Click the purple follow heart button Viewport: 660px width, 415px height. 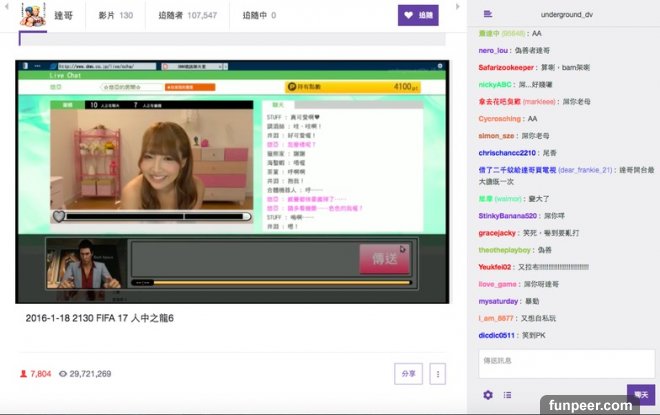click(419, 15)
